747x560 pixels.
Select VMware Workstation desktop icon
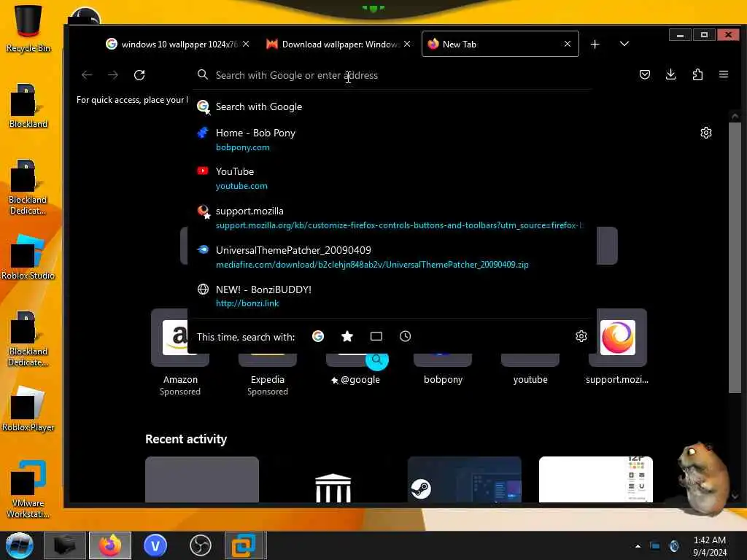click(x=28, y=489)
